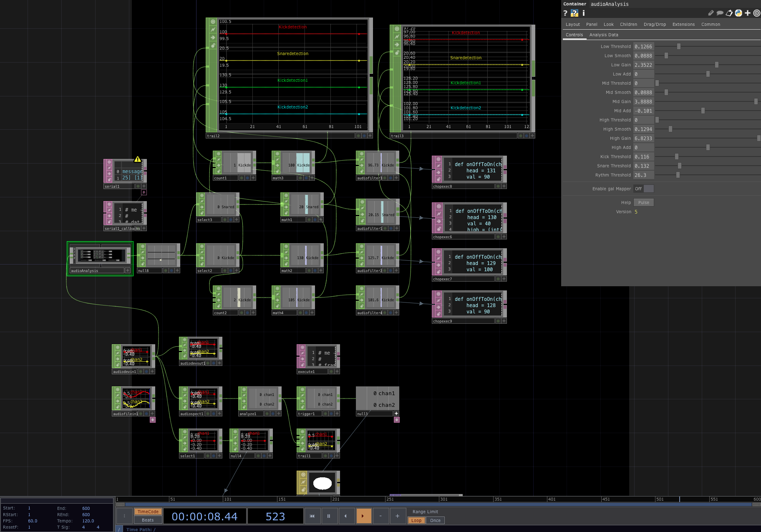This screenshot has height=532, width=761.
Task: Pause timeline playback
Action: click(x=329, y=516)
